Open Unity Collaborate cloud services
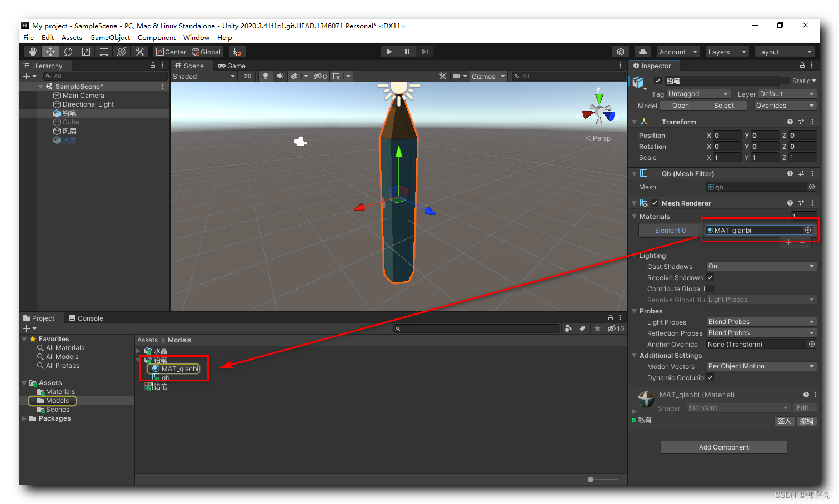The width and height of the screenshot is (839, 504). 643,52
